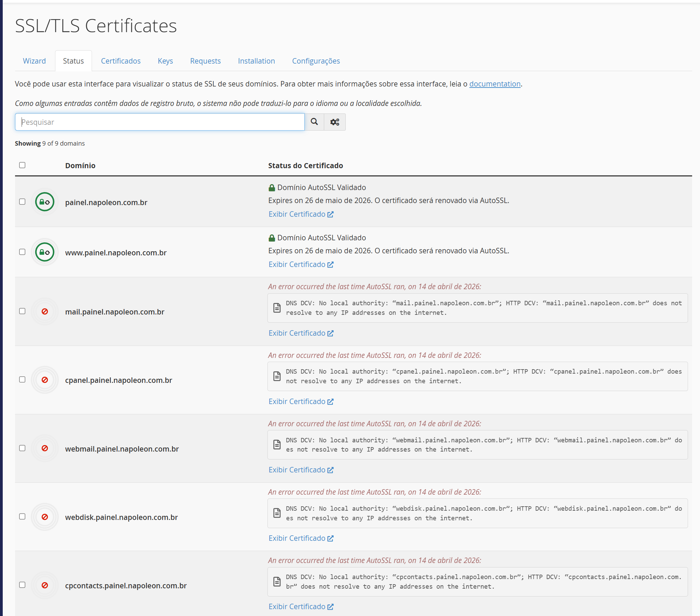Click the search magnifier button
This screenshot has width=700, height=616.
(314, 122)
